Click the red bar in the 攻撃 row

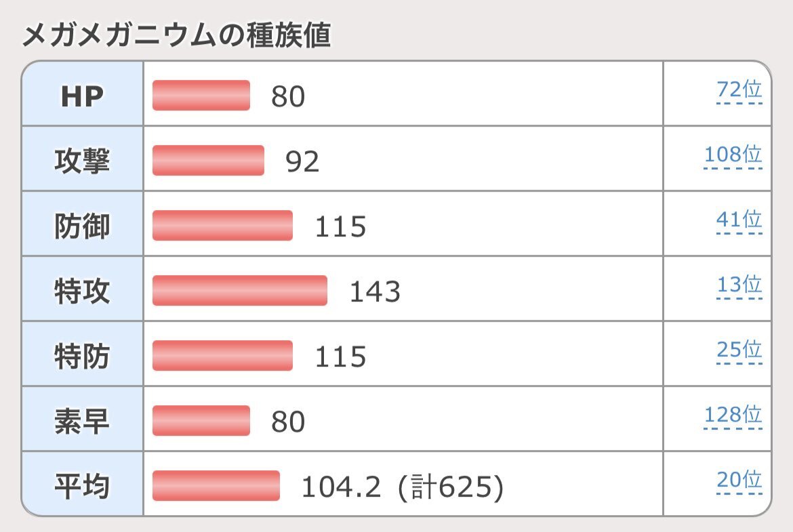208,161
